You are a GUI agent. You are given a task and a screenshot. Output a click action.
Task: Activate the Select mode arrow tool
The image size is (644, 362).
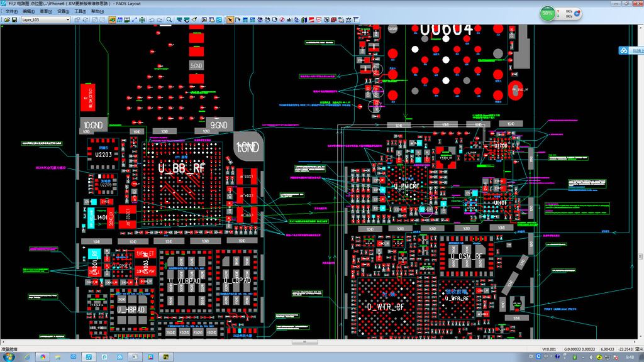[x=230, y=19]
